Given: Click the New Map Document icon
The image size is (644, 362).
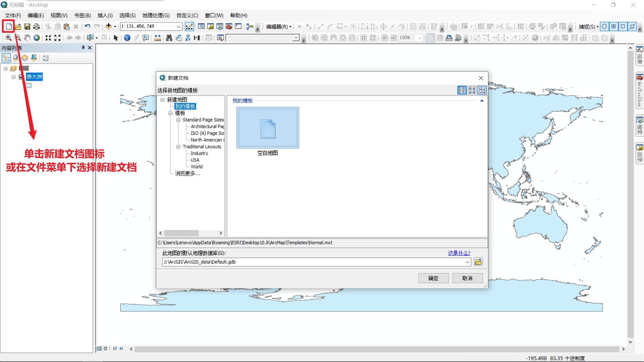Looking at the screenshot, I should coord(9,26).
